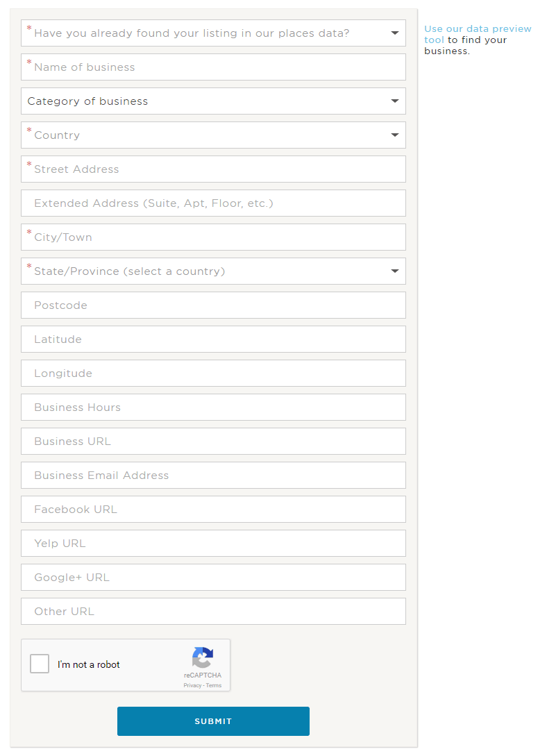538x756 pixels.
Task: Open the Country dropdown
Action: pyautogui.click(x=213, y=135)
